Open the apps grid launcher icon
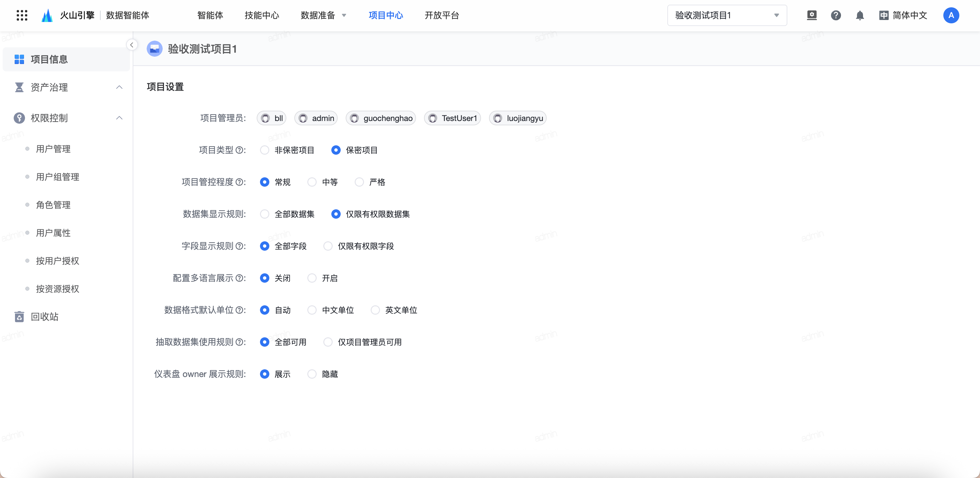This screenshot has width=980, height=478. pos(22,15)
